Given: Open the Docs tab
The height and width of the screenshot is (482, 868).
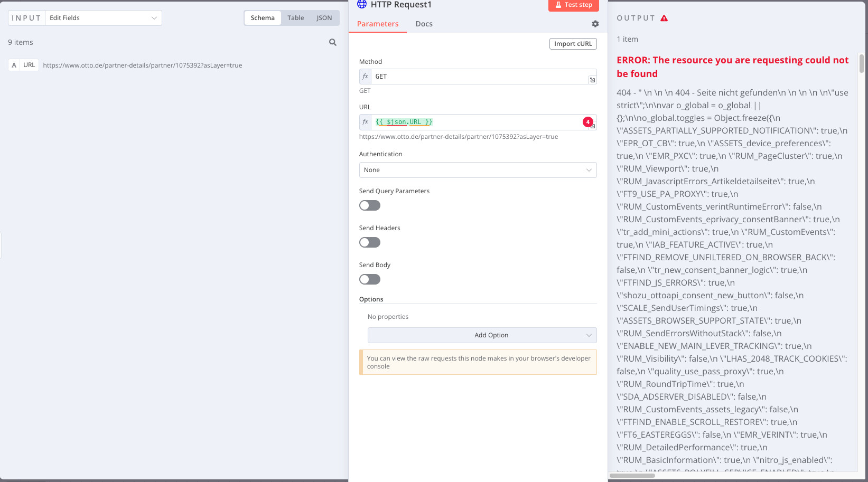Looking at the screenshot, I should tap(424, 24).
